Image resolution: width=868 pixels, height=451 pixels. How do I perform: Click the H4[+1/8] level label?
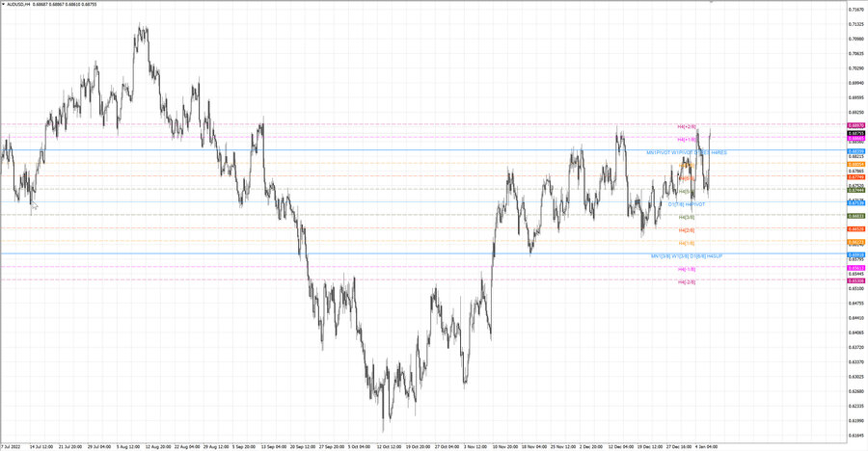(687, 140)
